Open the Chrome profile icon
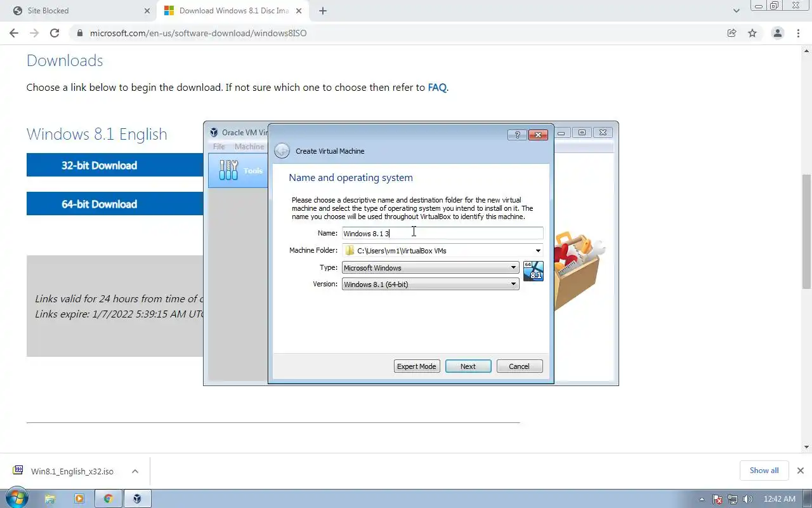This screenshot has width=812, height=508. [777, 33]
